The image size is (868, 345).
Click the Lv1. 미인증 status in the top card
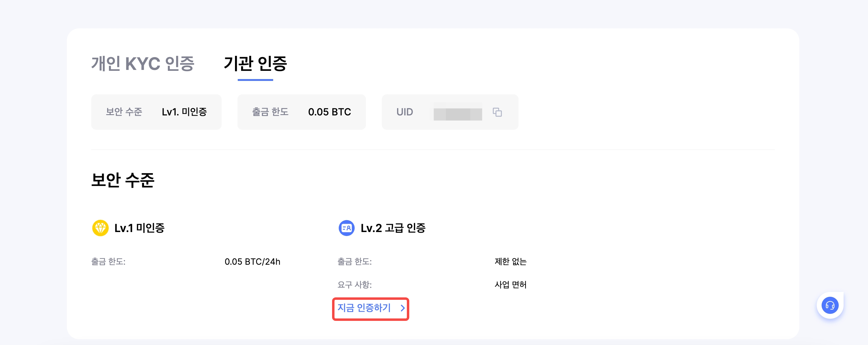click(184, 112)
